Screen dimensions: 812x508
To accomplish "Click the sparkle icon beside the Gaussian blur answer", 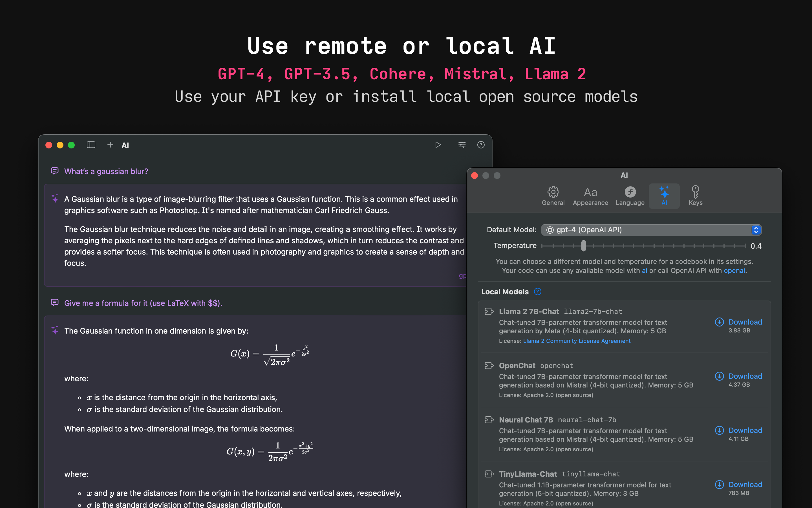I will coord(55,198).
